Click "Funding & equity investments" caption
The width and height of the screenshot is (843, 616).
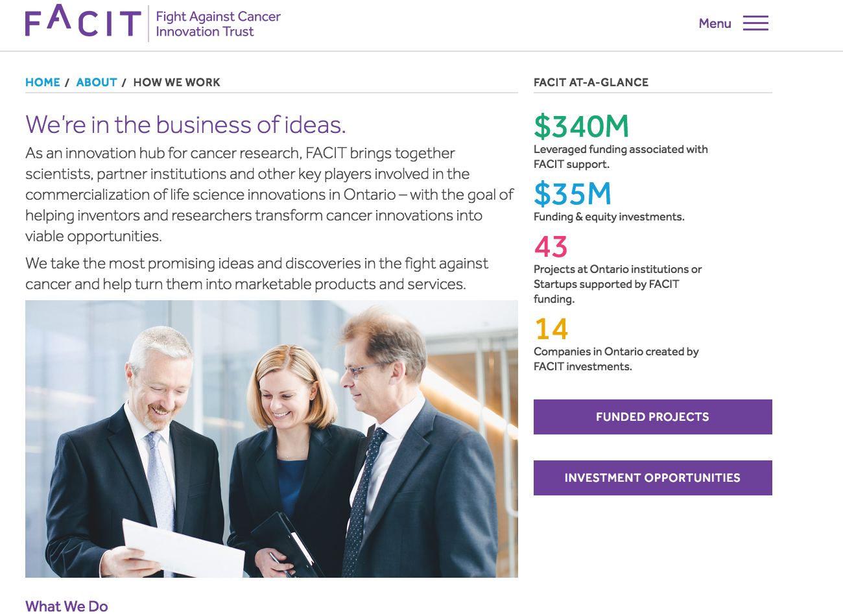pyautogui.click(x=609, y=217)
